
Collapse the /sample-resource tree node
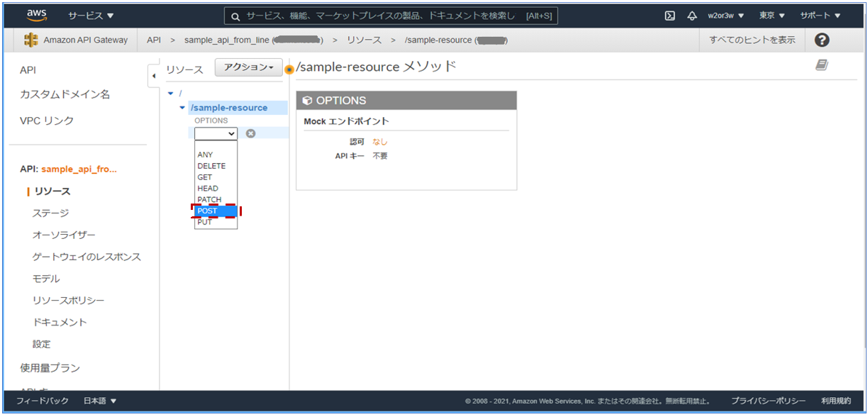coord(181,108)
